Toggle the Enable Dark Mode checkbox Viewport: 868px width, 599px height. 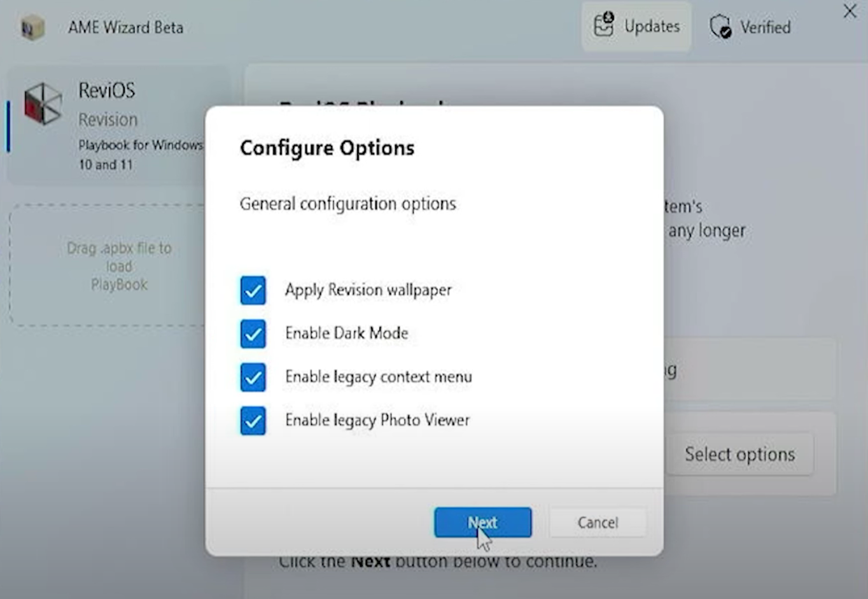253,334
